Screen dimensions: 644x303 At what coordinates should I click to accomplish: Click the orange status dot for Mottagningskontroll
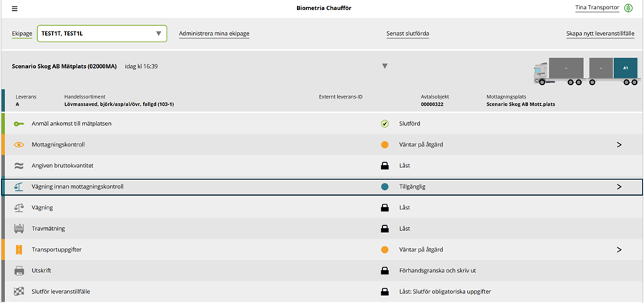[x=385, y=145]
